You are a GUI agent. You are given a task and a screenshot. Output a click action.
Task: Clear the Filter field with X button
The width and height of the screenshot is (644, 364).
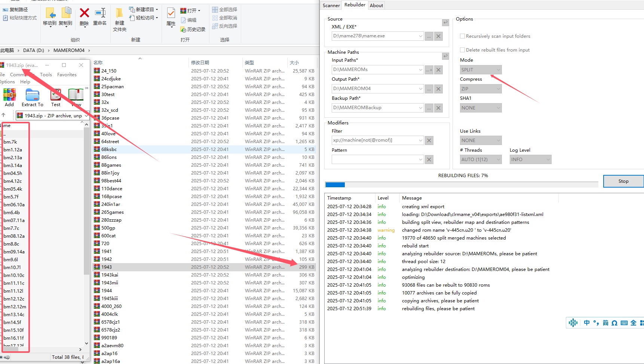pos(429,141)
